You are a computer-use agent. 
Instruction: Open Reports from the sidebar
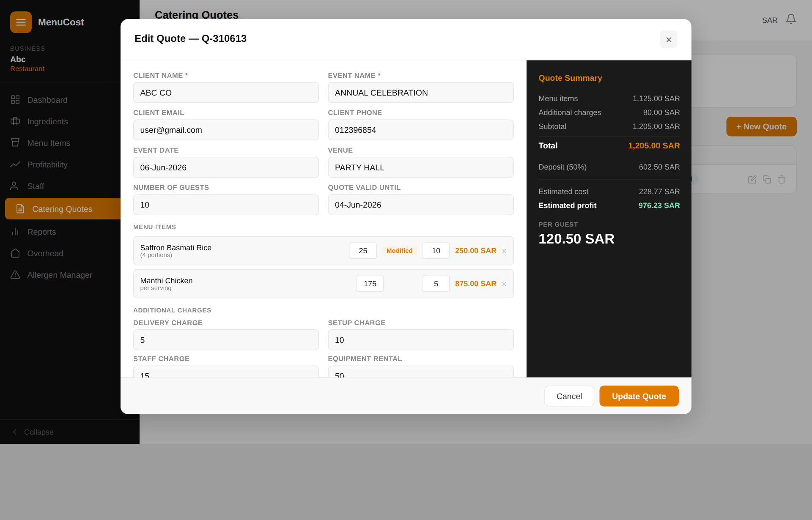click(x=41, y=232)
